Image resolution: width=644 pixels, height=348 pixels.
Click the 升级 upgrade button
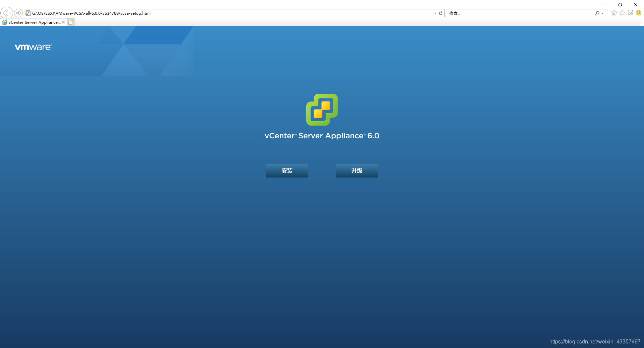pyautogui.click(x=357, y=170)
